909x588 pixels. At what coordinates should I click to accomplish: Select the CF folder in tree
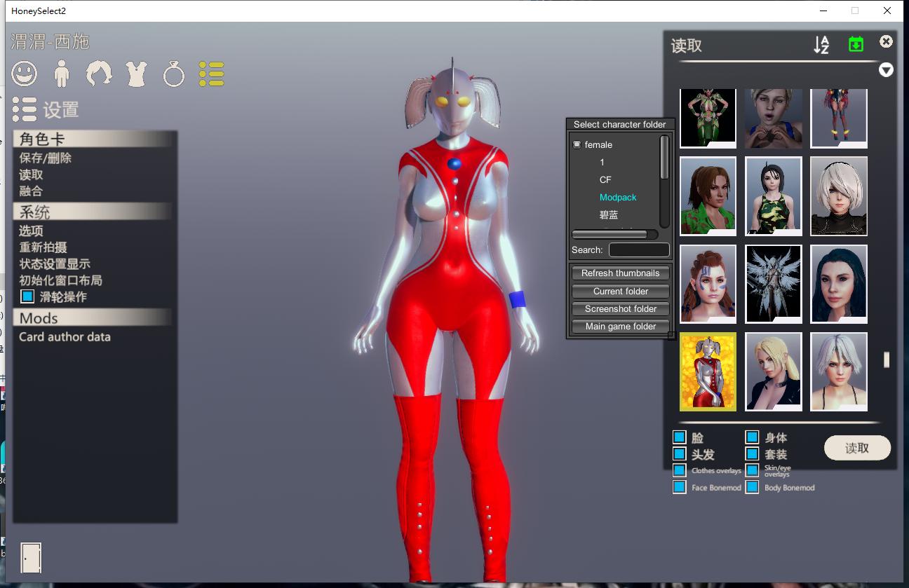[605, 179]
